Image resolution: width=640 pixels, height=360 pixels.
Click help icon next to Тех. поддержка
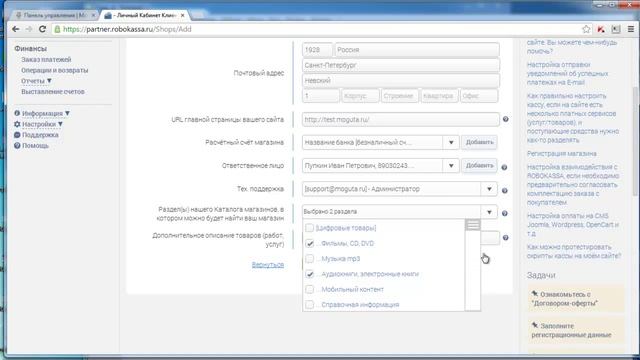(504, 191)
